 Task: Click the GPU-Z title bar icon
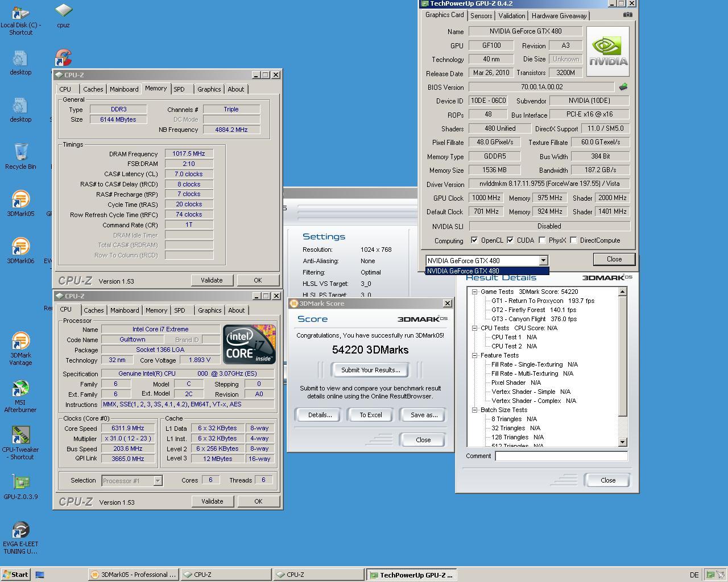pos(424,3)
